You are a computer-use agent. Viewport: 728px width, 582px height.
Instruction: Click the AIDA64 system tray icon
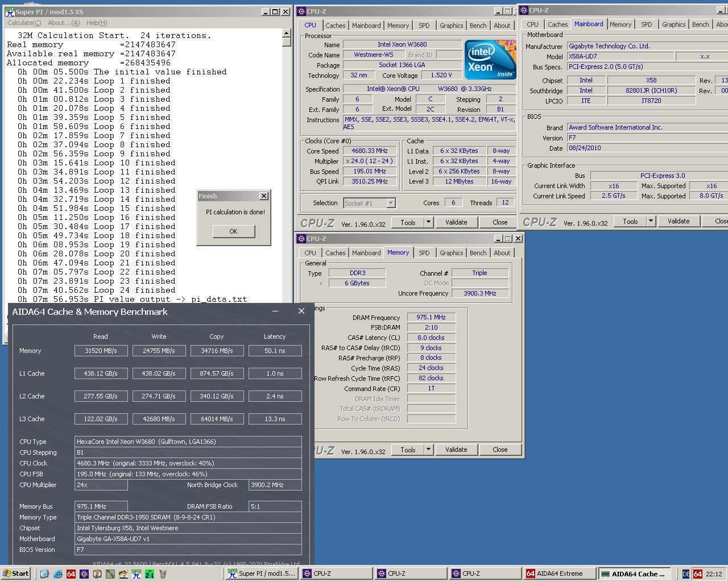coord(698,574)
